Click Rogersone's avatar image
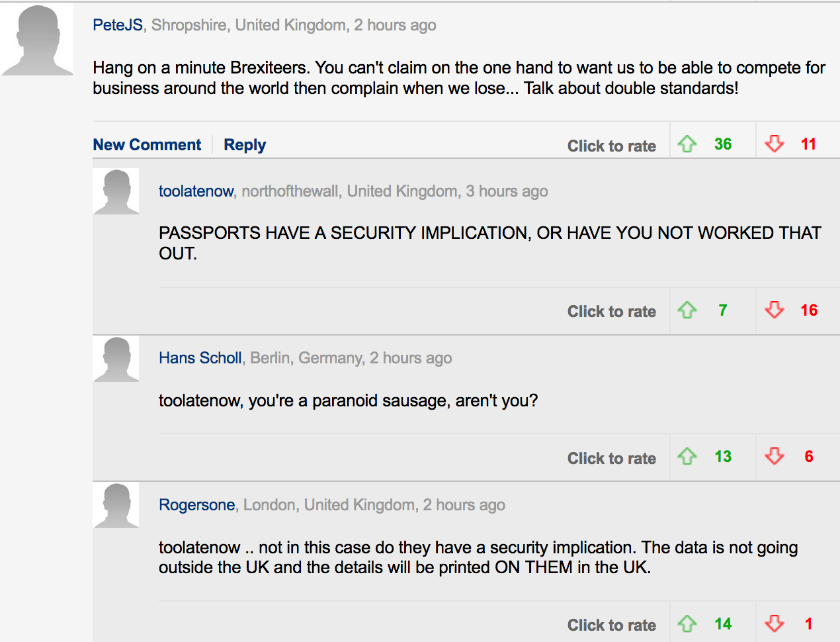The image size is (840, 642). tap(116, 506)
